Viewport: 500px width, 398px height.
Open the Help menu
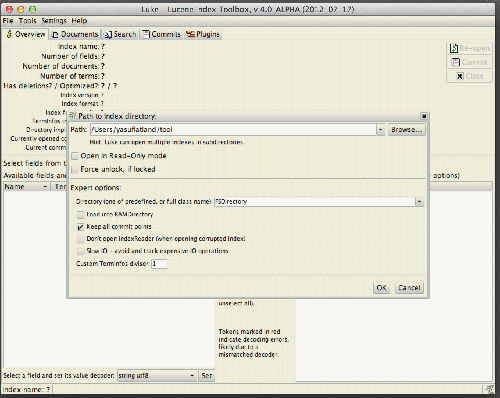click(x=79, y=21)
